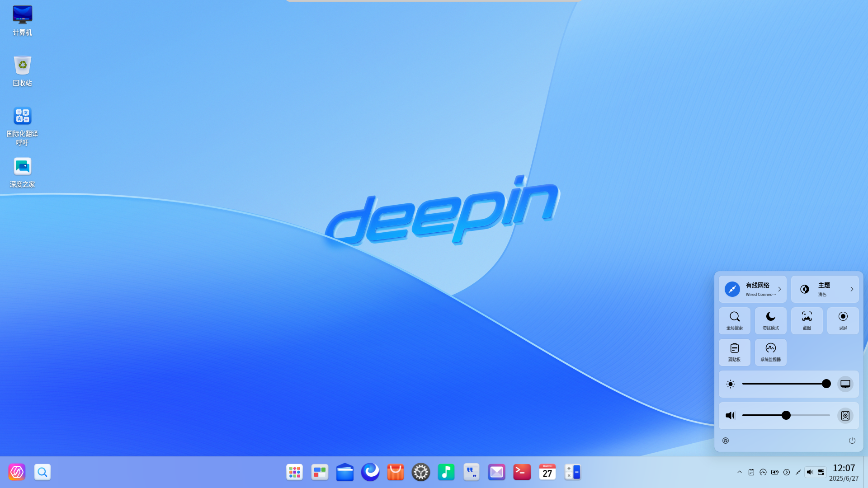Open the multitasking view icon in dock

point(320,472)
